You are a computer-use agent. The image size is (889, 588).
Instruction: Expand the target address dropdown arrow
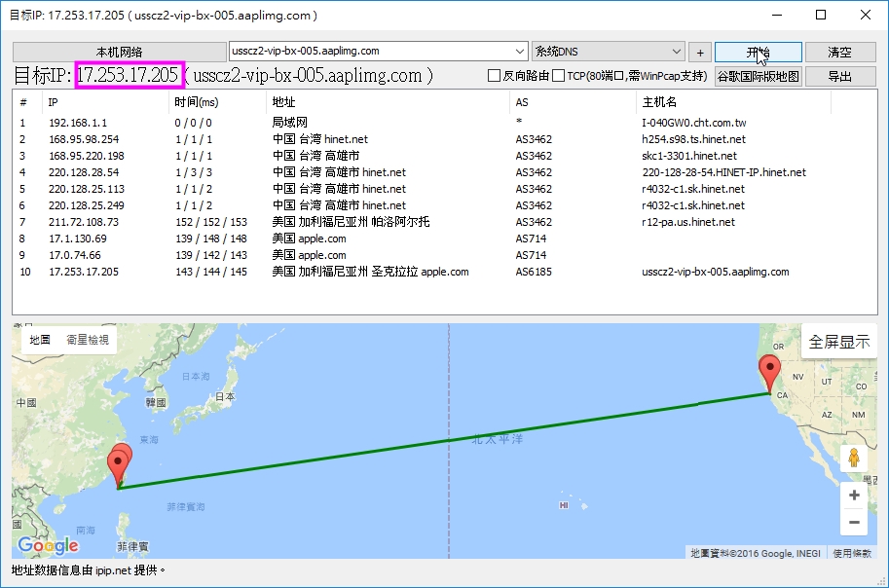pyautogui.click(x=520, y=51)
